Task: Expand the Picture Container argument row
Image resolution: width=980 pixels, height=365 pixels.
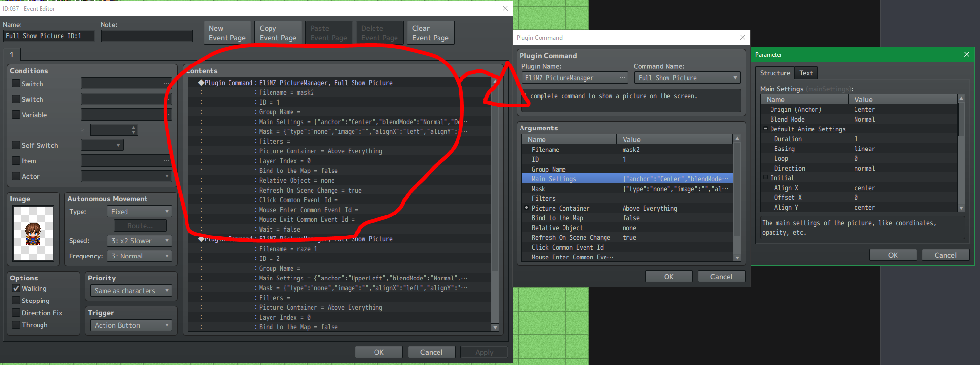Action: pyautogui.click(x=526, y=208)
